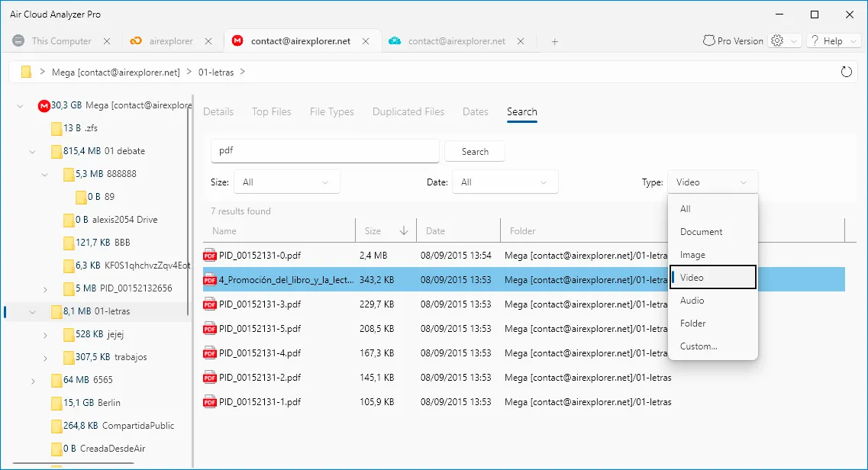
Task: Close the This Computer tab
Action: 107,41
